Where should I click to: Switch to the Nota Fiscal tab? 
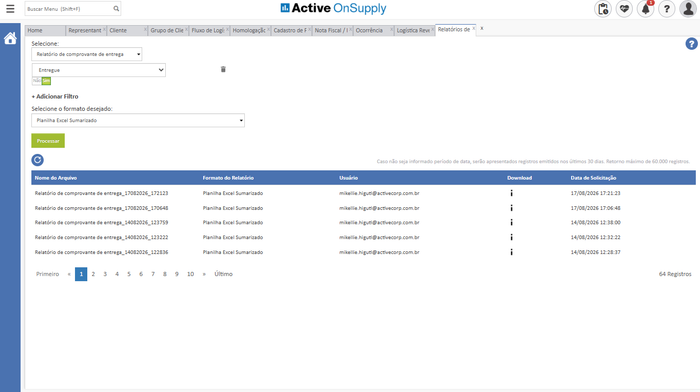point(331,30)
